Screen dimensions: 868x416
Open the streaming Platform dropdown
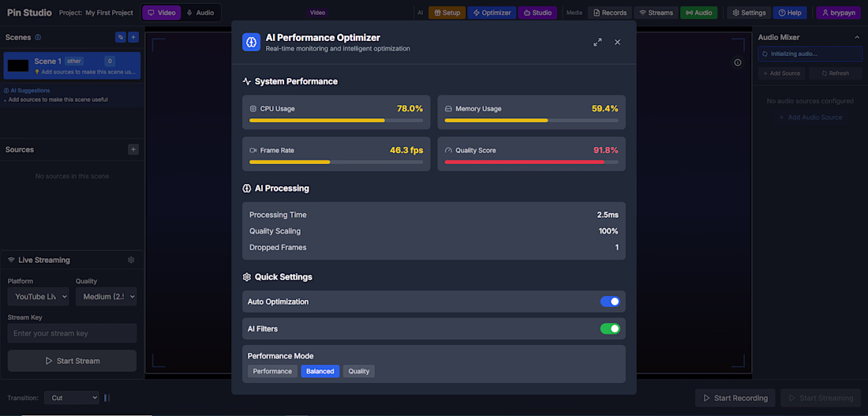point(38,297)
